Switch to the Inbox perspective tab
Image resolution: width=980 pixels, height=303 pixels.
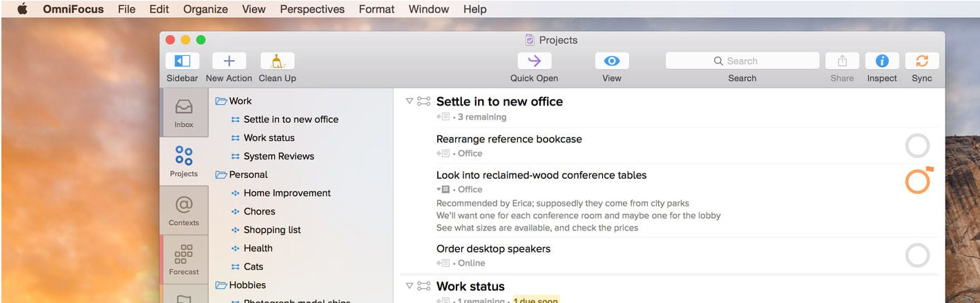184,113
